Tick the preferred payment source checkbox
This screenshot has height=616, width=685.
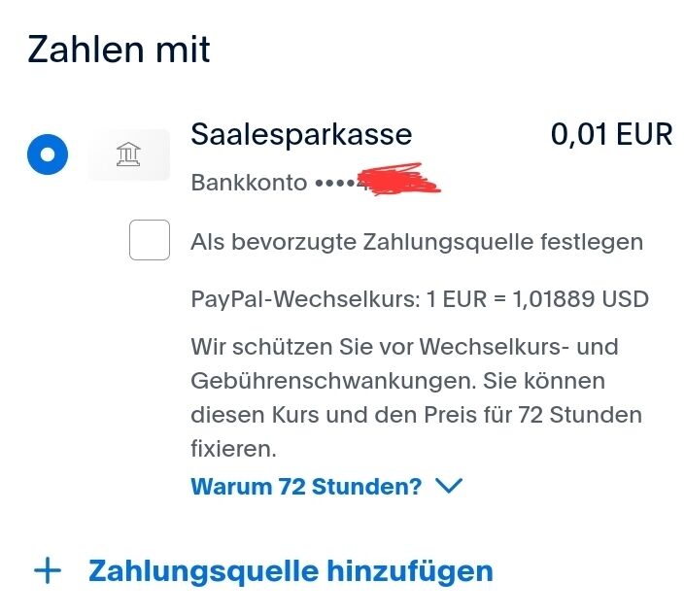click(150, 240)
